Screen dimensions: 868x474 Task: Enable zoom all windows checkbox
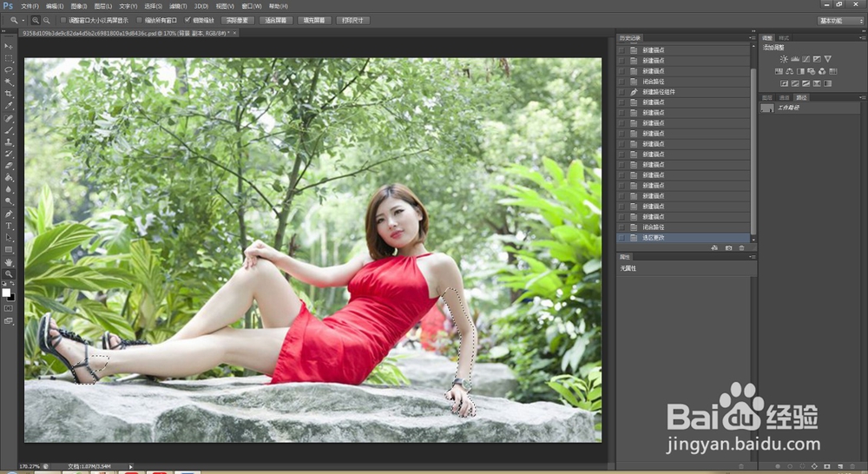(x=139, y=21)
